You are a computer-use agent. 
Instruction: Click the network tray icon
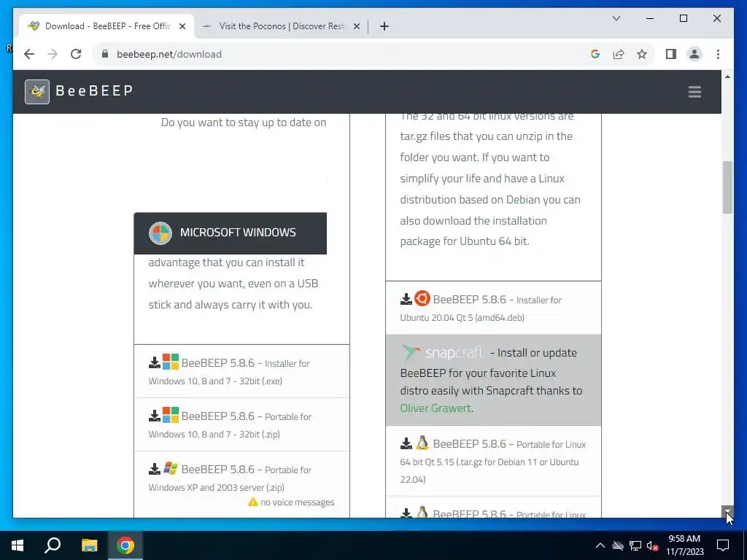(635, 545)
